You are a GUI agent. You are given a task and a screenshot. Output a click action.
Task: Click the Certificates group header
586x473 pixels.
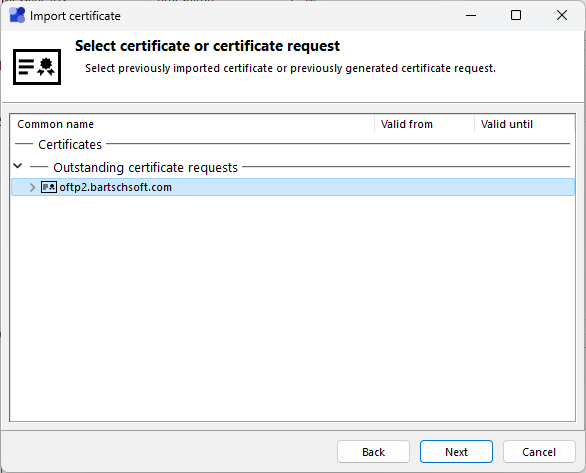pos(70,144)
